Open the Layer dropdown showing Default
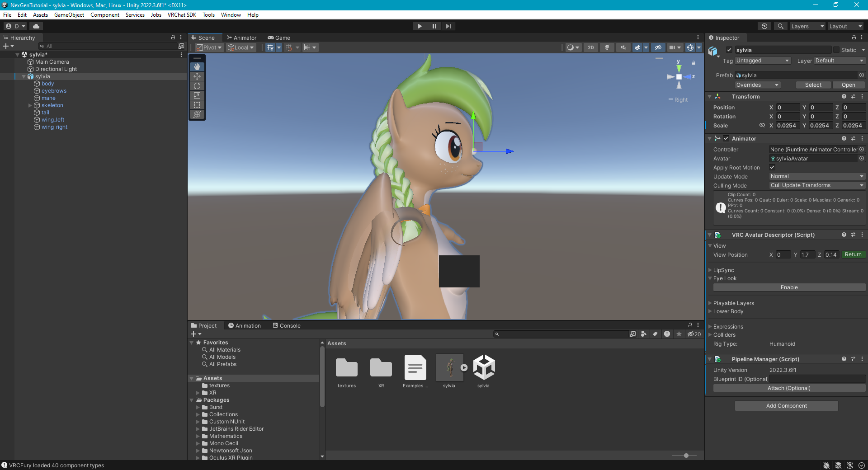Viewport: 868px width, 470px height. click(840, 61)
